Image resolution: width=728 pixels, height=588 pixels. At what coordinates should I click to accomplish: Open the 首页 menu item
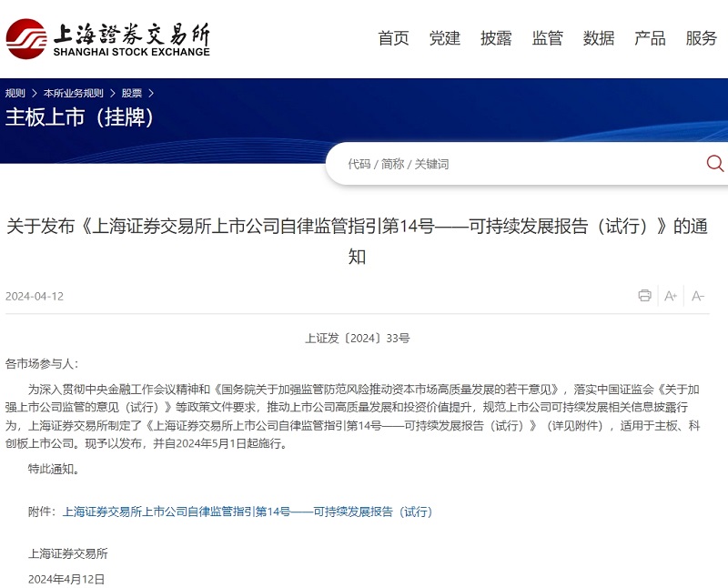393,39
